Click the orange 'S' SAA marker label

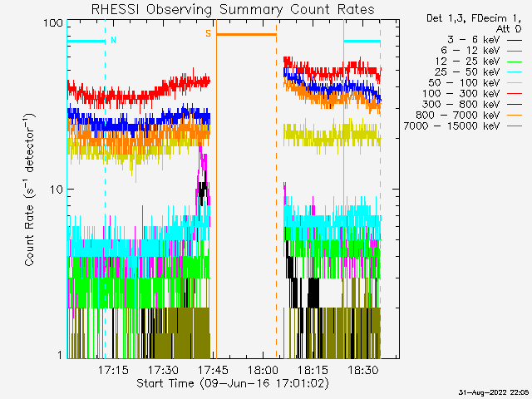(x=208, y=33)
